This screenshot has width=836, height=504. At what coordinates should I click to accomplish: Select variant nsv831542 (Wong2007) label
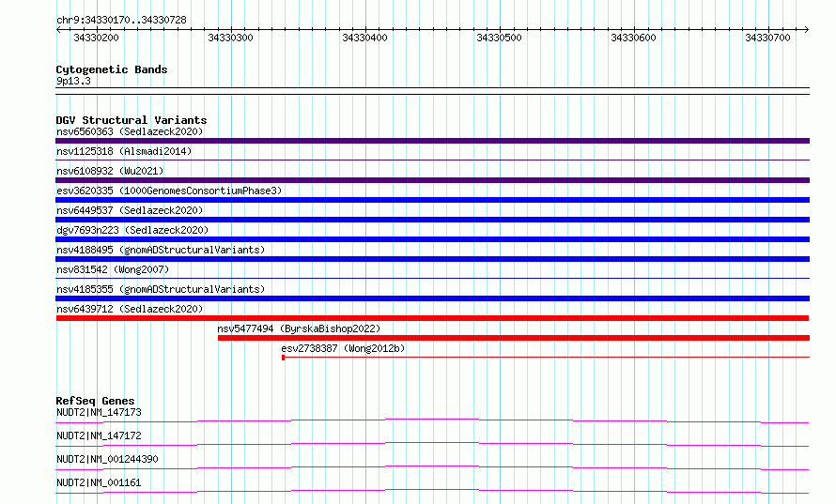[113, 269]
